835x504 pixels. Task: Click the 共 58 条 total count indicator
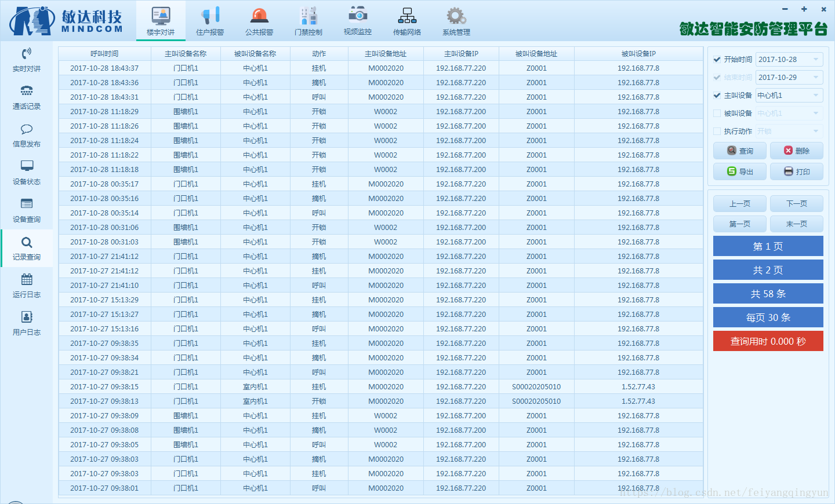coord(768,294)
